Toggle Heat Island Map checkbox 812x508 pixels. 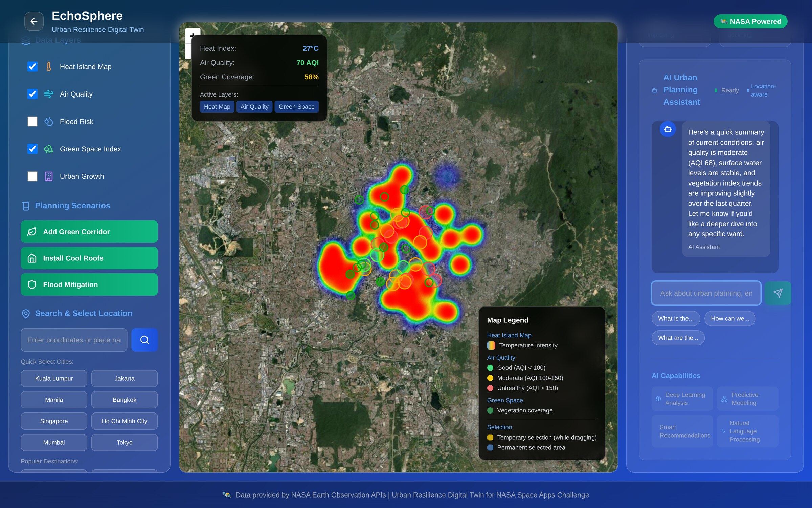(x=32, y=67)
